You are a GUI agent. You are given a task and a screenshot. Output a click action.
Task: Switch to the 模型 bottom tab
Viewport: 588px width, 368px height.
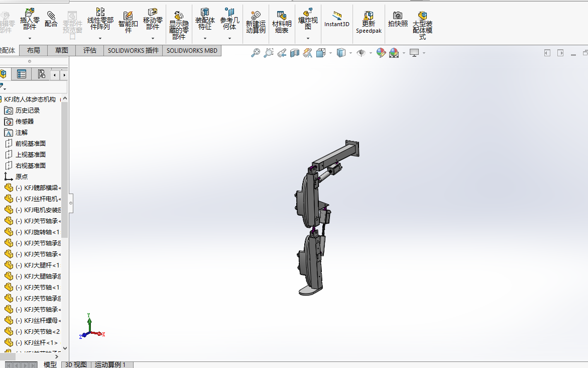click(x=50, y=364)
